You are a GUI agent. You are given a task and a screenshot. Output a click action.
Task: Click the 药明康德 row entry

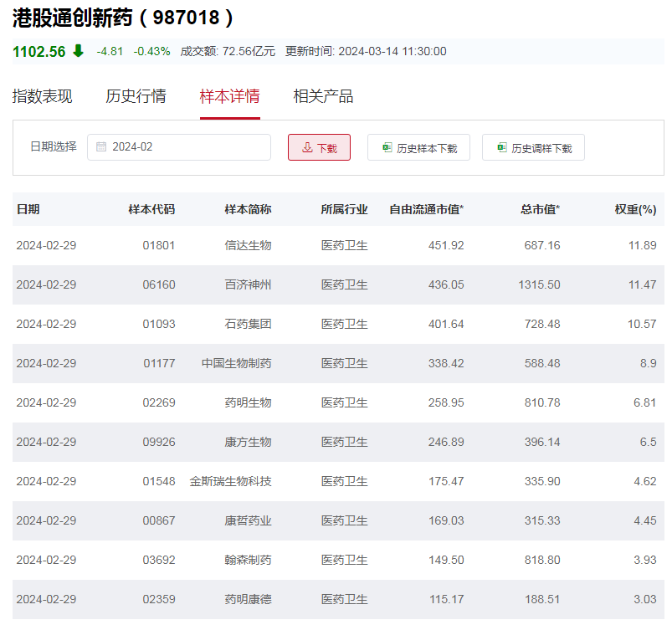click(x=248, y=599)
